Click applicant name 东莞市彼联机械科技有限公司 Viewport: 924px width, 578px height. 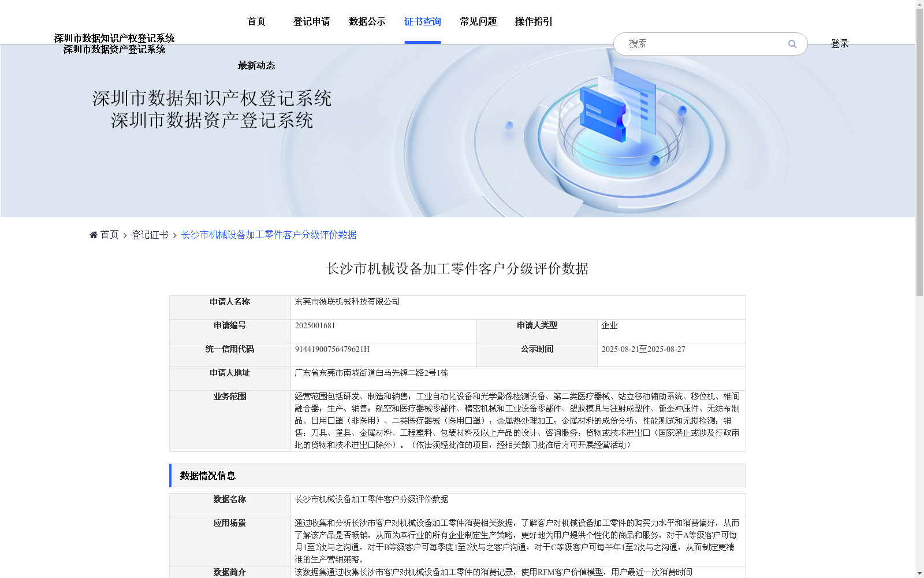point(347,302)
